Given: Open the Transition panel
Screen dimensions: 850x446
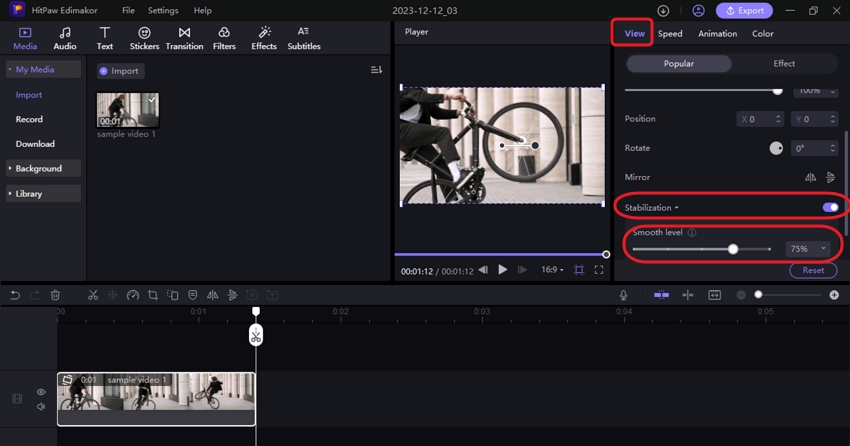Looking at the screenshot, I should (184, 39).
